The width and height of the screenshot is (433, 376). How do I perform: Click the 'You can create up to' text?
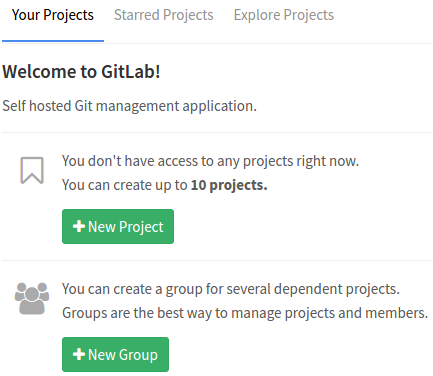tap(125, 185)
